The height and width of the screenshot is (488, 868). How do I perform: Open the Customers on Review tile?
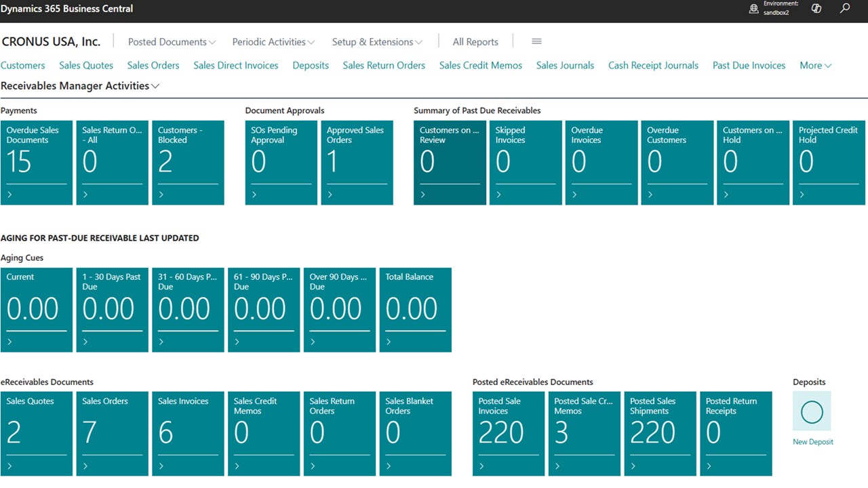[450, 163]
